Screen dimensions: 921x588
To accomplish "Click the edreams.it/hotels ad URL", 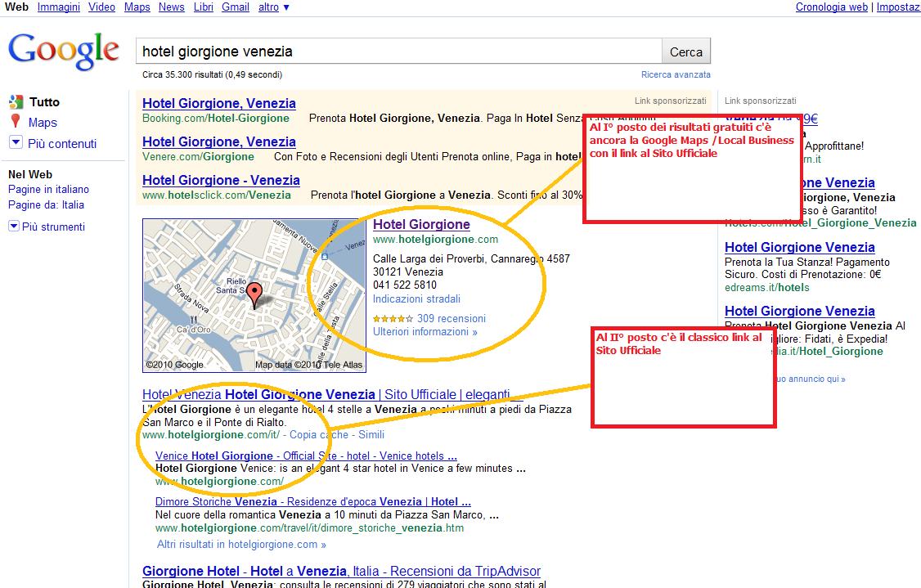I will click(767, 287).
